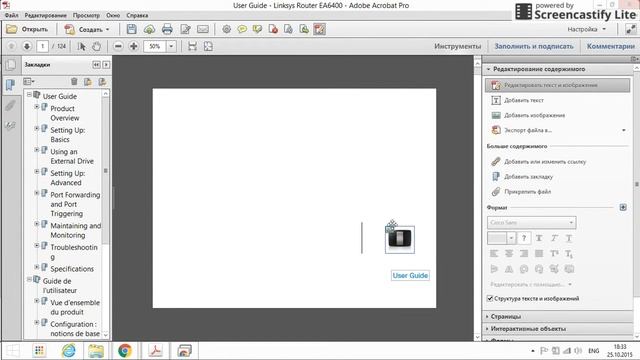Send file by email envelope icon
Image resolution: width=640 pixels, height=360 pixels.
tap(203, 29)
